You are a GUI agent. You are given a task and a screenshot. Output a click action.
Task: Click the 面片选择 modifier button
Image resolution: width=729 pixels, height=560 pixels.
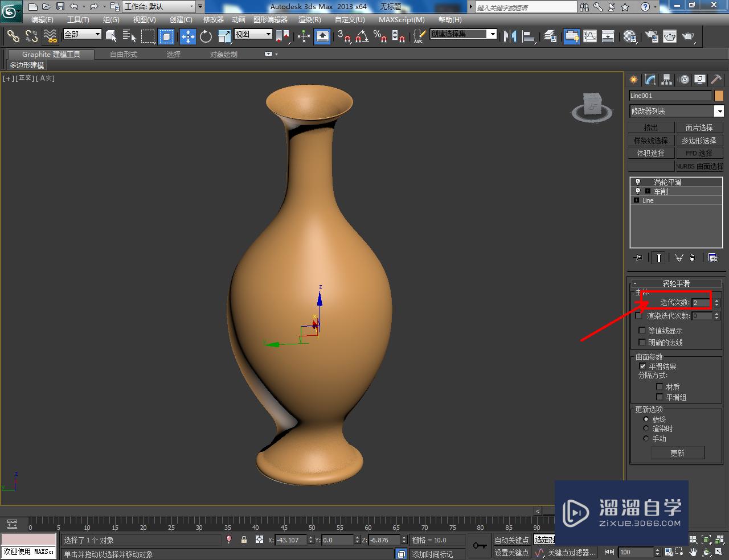point(699,127)
